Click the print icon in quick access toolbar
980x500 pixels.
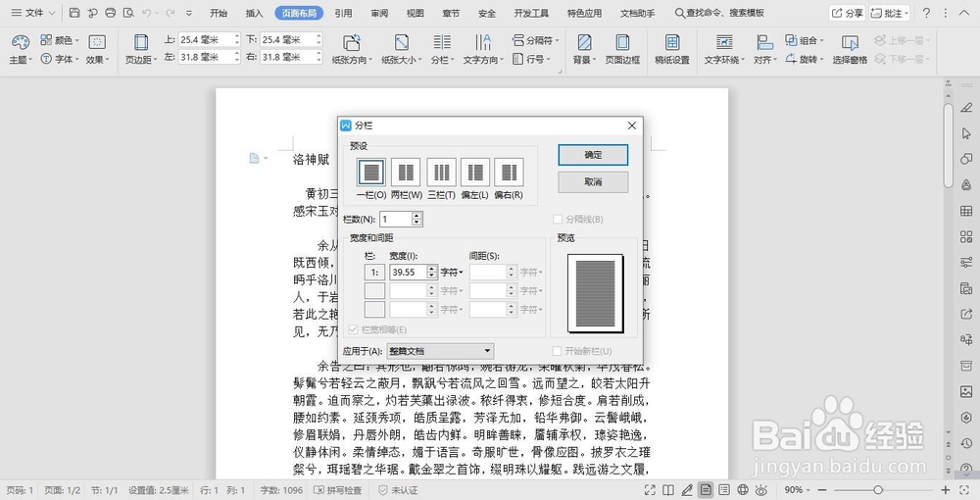click(x=111, y=13)
